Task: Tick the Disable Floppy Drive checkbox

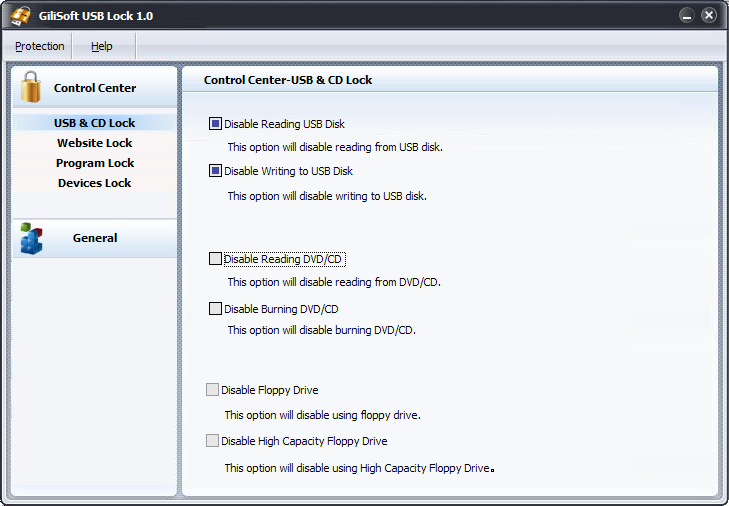Action: click(x=212, y=390)
